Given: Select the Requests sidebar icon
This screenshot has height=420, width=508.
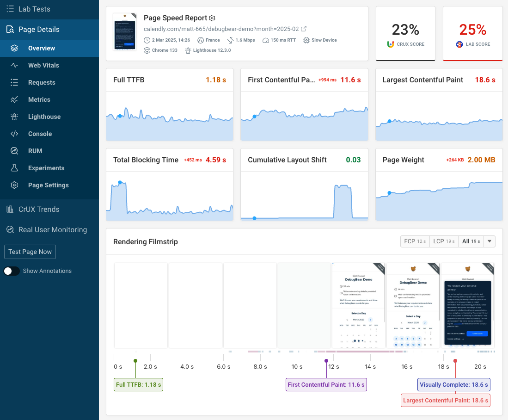Looking at the screenshot, I should [x=14, y=82].
